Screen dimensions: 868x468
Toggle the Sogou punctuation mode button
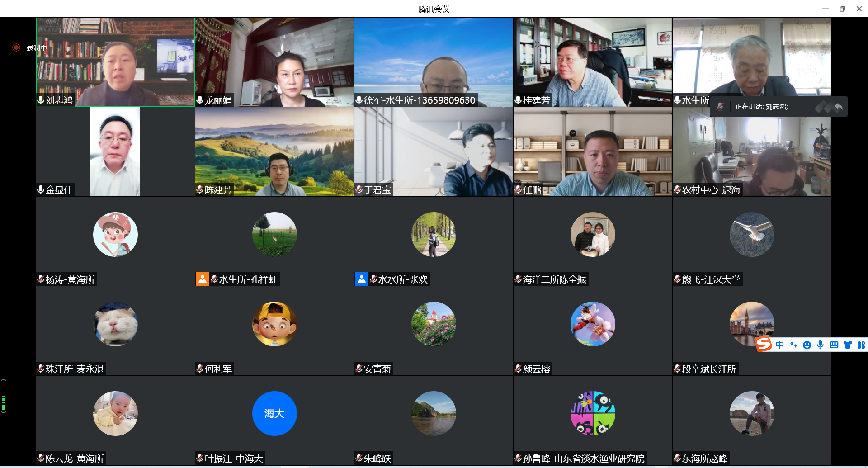coord(793,345)
